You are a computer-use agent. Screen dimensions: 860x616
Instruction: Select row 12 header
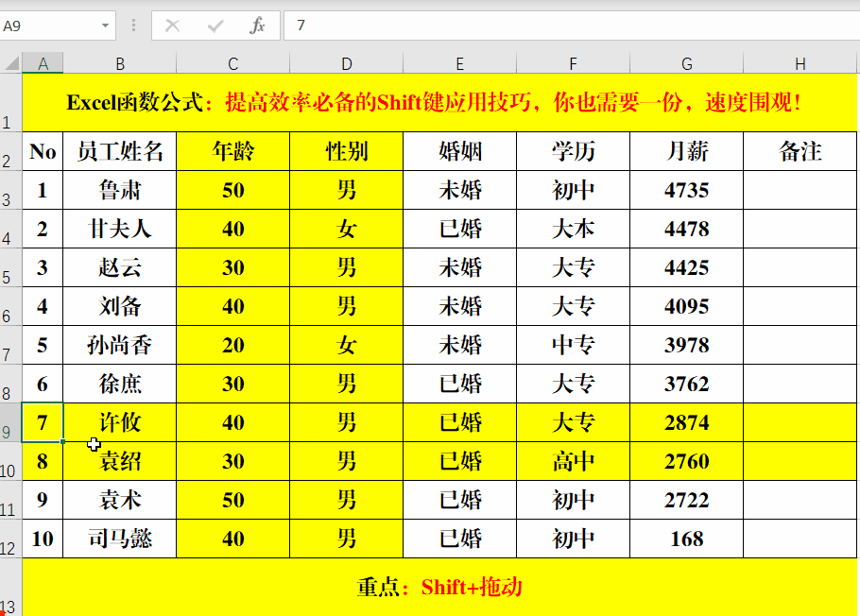(10, 539)
